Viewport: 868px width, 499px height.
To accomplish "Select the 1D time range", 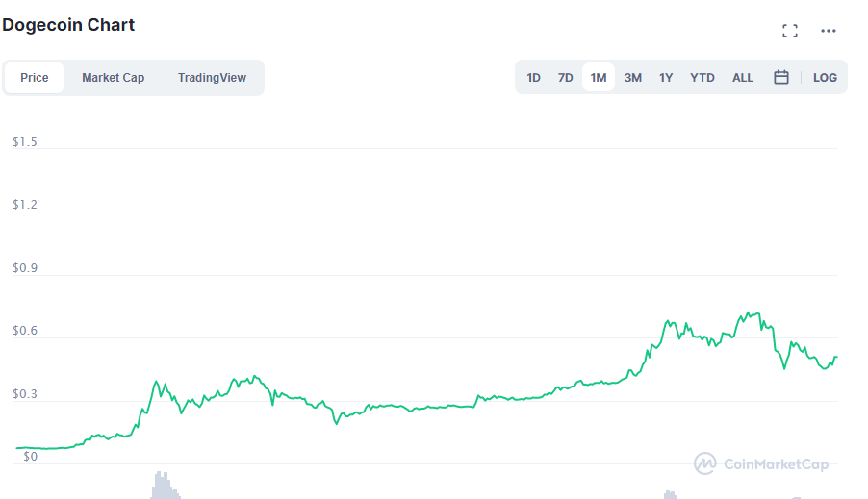I will coord(533,78).
